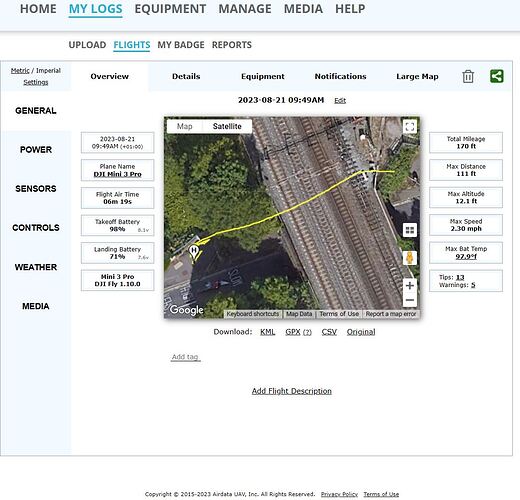This screenshot has width=520, height=500.
Task: Open the map Terms of Use link
Action: point(339,314)
